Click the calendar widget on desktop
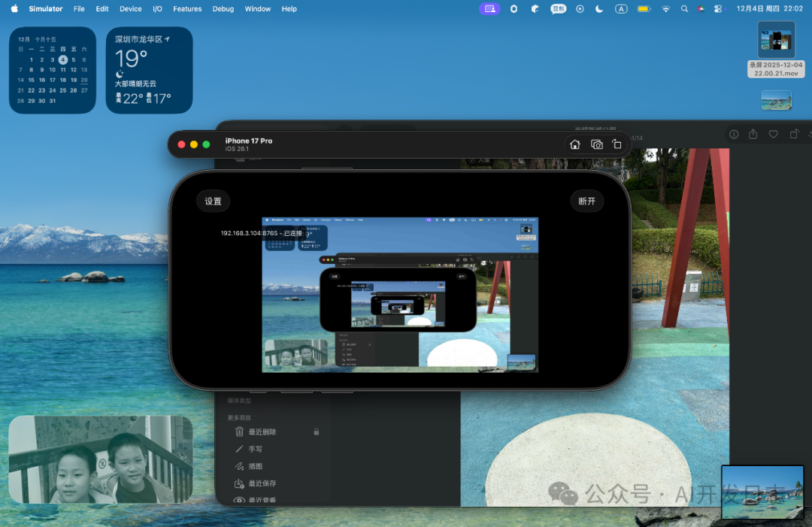 53,70
